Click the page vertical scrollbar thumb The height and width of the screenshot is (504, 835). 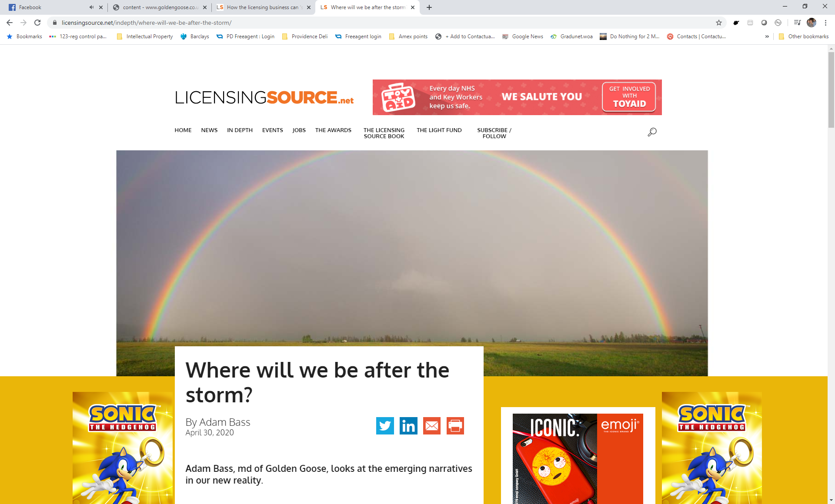(831, 89)
